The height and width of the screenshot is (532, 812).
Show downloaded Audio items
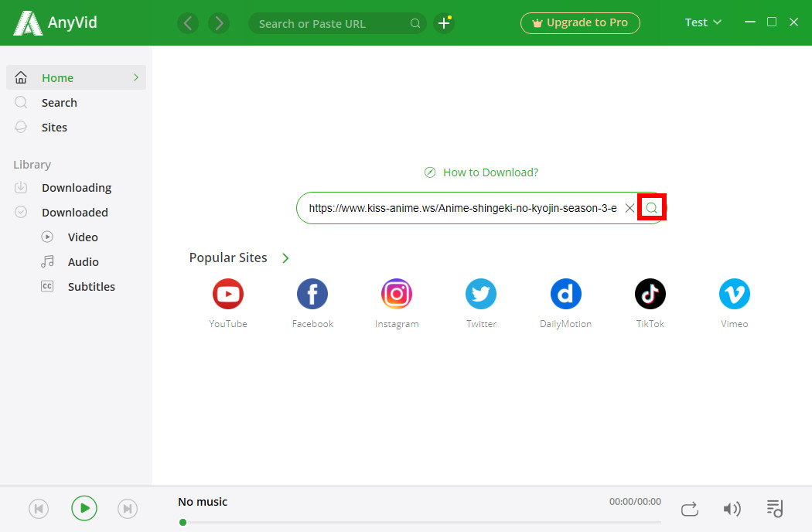pos(83,262)
